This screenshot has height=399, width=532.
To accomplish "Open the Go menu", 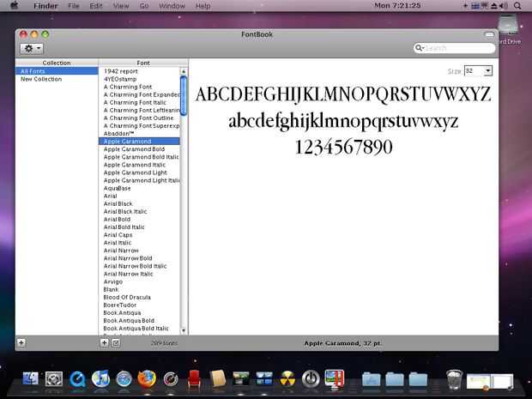I will (144, 6).
